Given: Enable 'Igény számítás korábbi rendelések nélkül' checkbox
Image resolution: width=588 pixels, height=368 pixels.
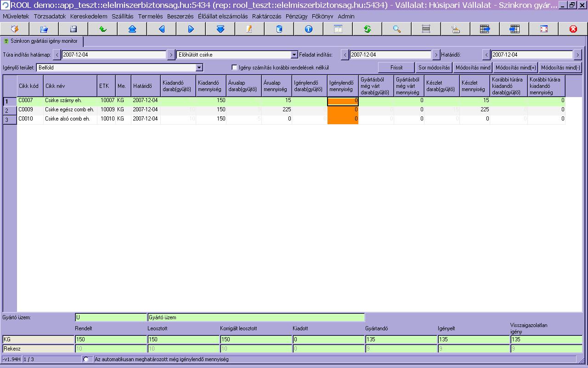Looking at the screenshot, I should coord(235,68).
